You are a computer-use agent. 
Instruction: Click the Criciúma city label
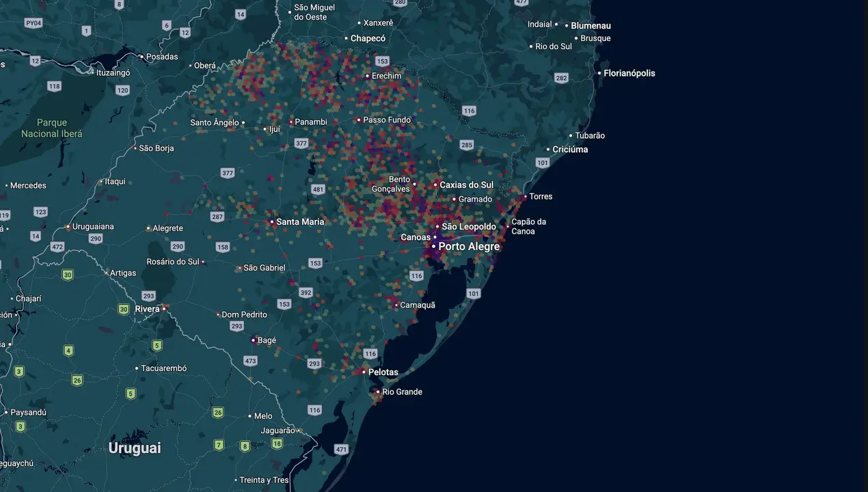[570, 149]
